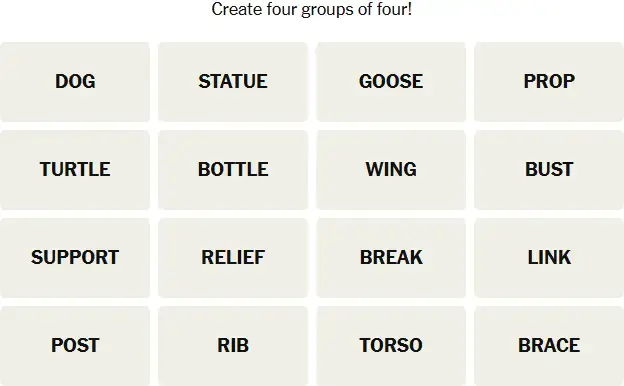Tap the tile between DOG and GOOSE
Viewport: 624px width, 386px height.
tap(233, 82)
